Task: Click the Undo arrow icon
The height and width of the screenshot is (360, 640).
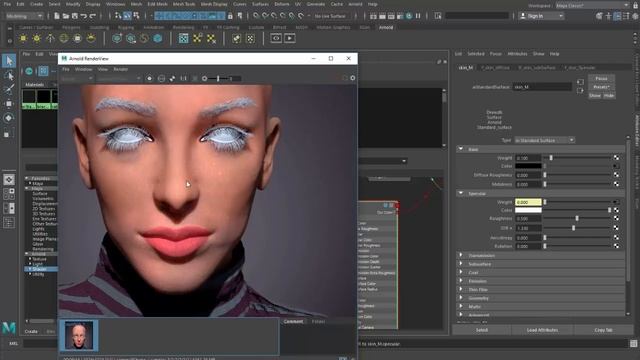Action: pos(84,16)
